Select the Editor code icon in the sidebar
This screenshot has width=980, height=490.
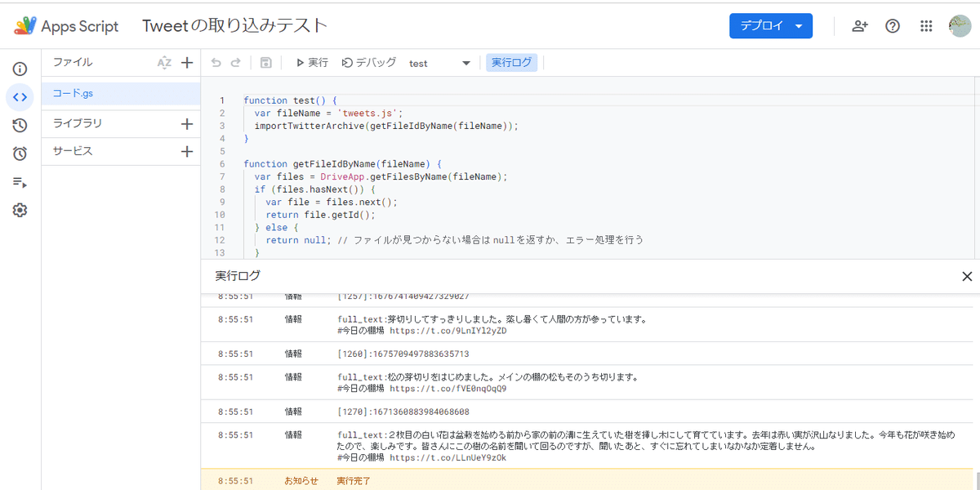(x=20, y=97)
